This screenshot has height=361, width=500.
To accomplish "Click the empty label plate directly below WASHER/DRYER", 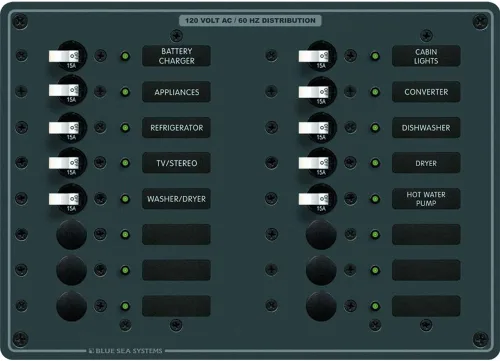I will pos(176,235).
